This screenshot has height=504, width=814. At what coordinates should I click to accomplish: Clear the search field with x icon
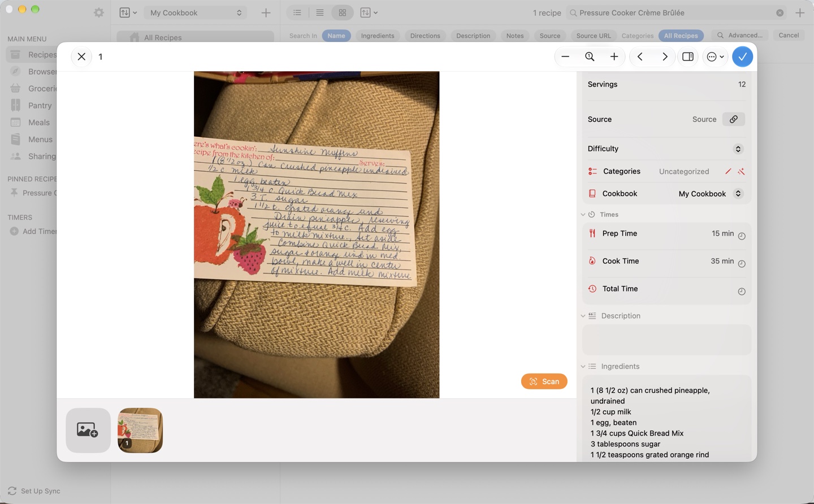point(780,12)
